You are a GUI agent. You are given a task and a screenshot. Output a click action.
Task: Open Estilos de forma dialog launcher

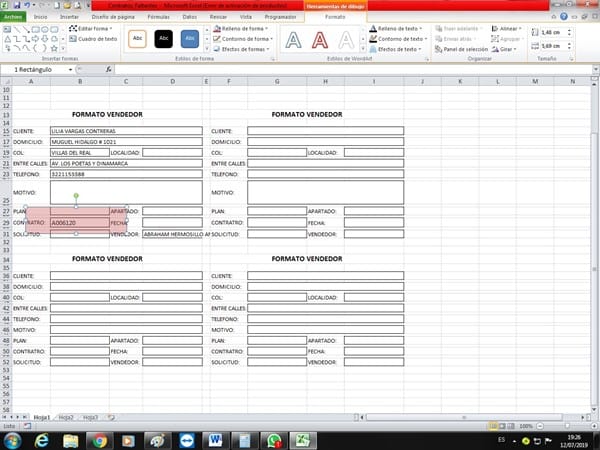click(273, 59)
